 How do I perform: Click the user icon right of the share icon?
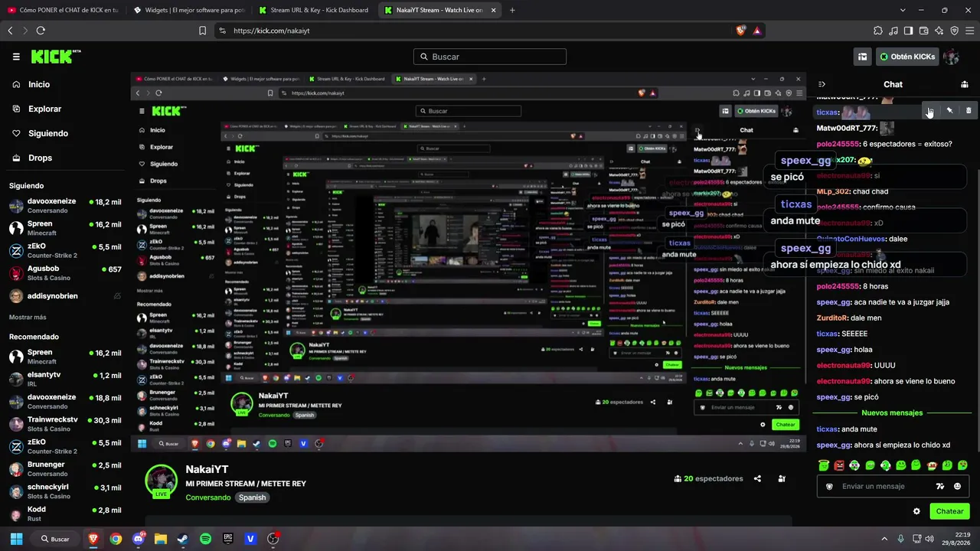[x=782, y=479]
